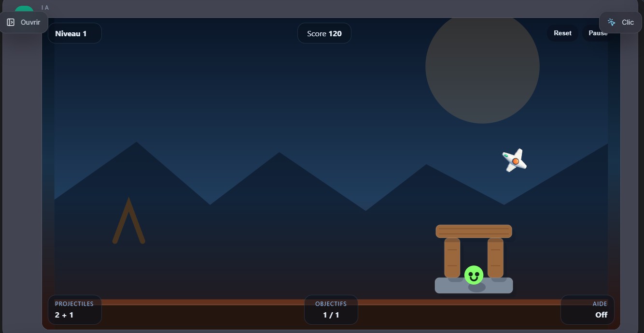Click the wooden slingshot frame
Image resolution: width=644 pixels, height=333 pixels.
click(129, 220)
